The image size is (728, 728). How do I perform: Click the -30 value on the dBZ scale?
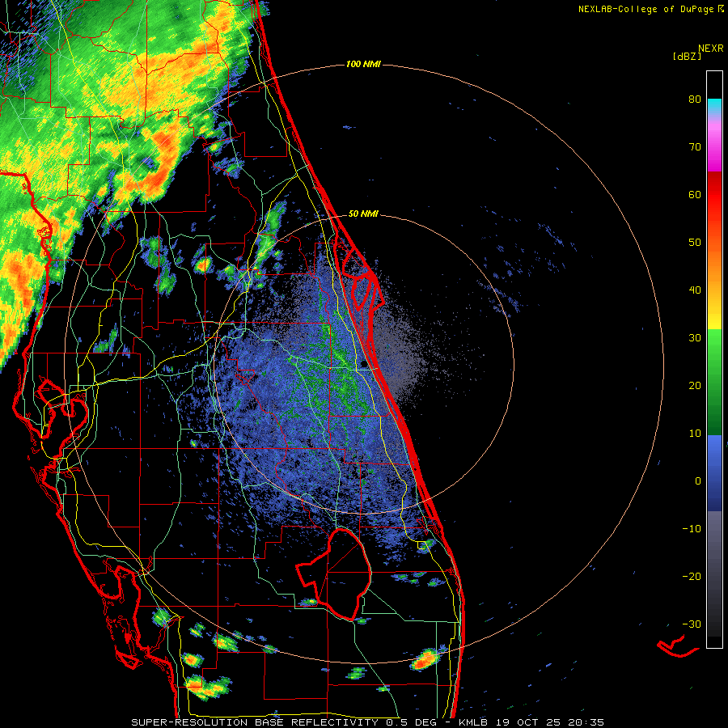tap(692, 624)
